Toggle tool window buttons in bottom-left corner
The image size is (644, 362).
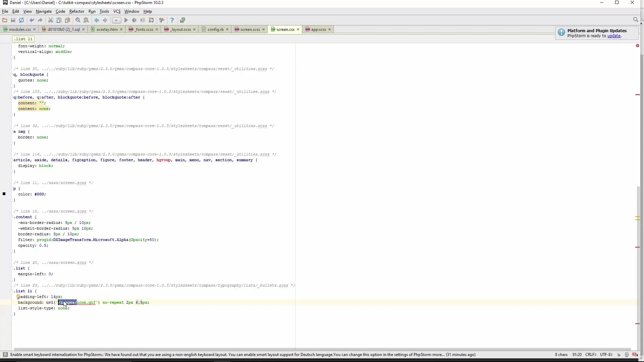tap(5, 355)
